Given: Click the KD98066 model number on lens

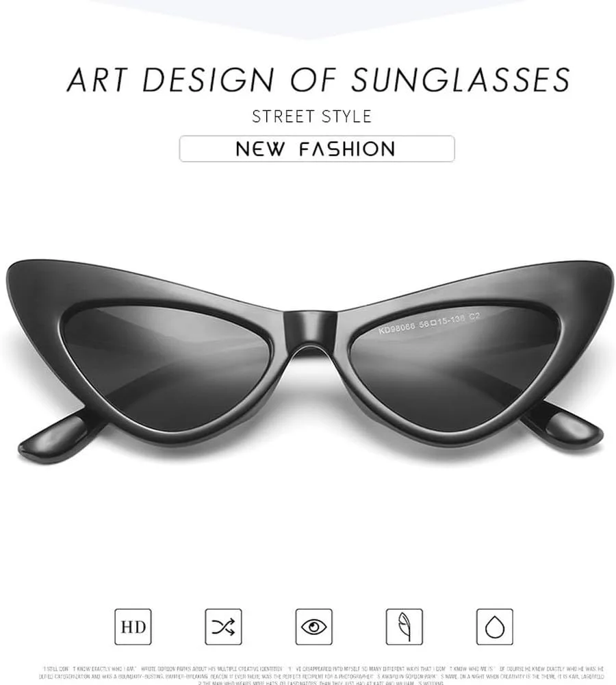Looking at the screenshot, I should click(396, 327).
